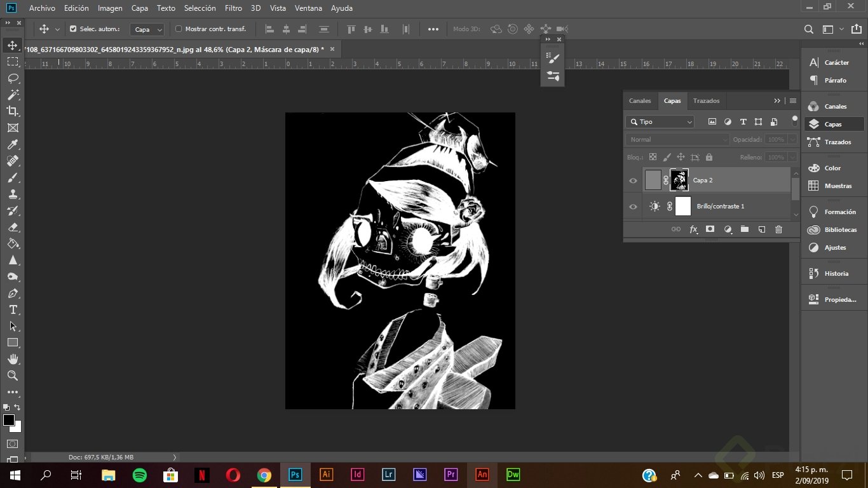Image resolution: width=868 pixels, height=488 pixels.
Task: Select the Magic Wand tool
Action: (x=12, y=95)
